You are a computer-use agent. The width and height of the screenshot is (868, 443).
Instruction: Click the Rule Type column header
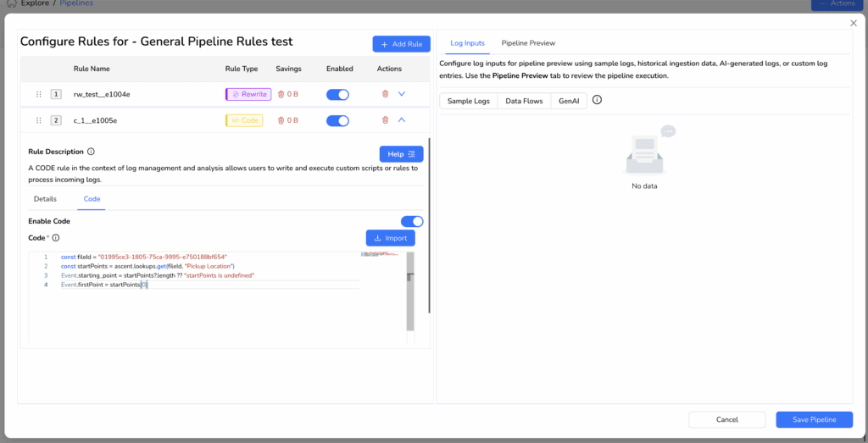coord(242,69)
